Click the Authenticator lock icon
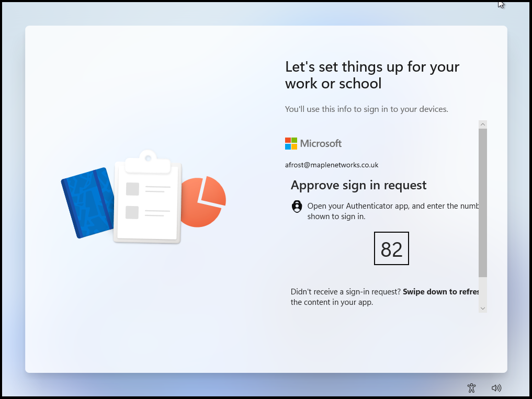 (297, 207)
